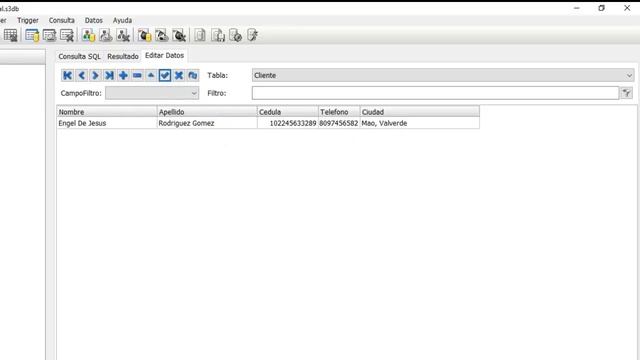This screenshot has height=360, width=640.
Task: Go to the next record
Action: coord(95,75)
